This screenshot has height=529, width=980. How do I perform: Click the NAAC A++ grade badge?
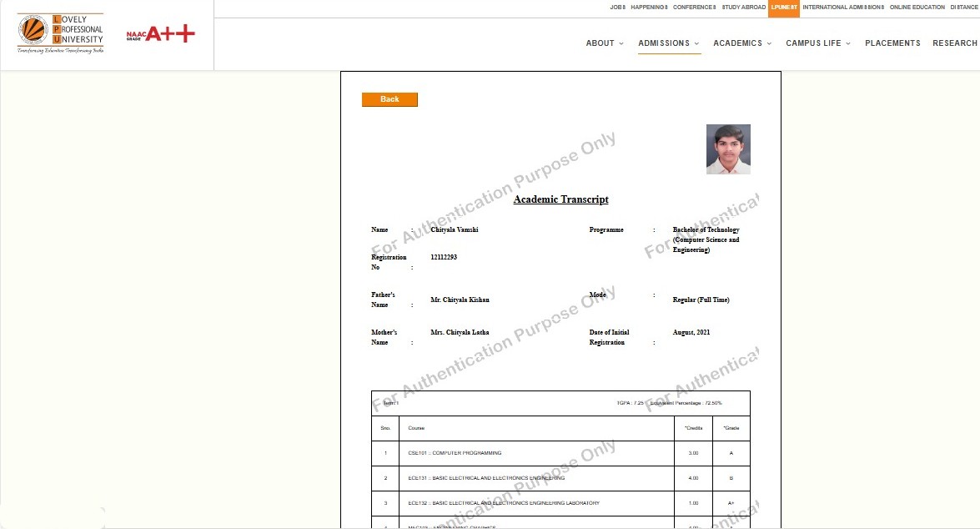click(161, 33)
